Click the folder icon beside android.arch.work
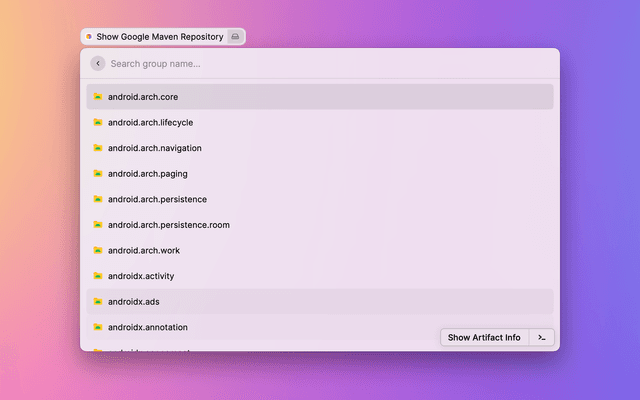 pos(98,250)
